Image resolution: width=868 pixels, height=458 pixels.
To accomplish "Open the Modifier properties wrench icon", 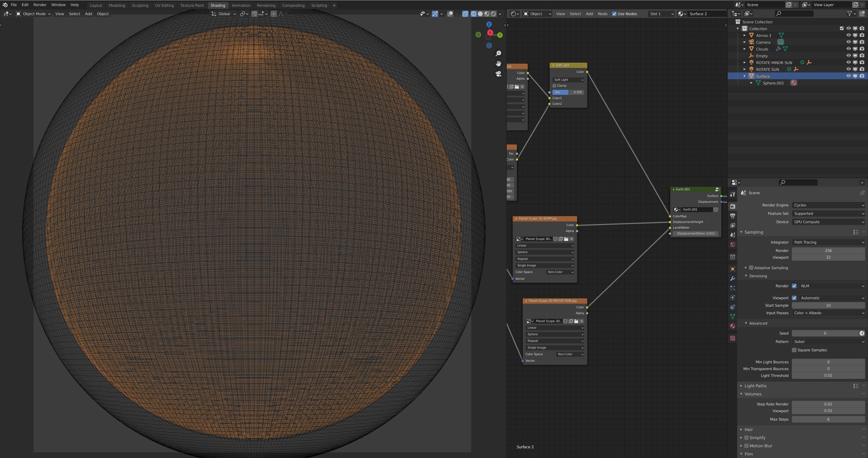I will [x=733, y=278].
